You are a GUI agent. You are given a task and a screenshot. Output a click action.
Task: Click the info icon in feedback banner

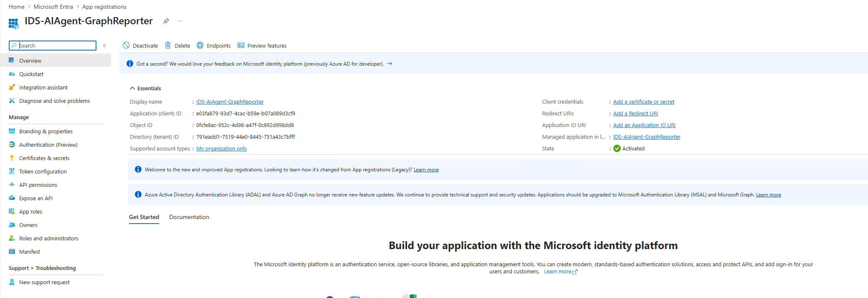[130, 64]
